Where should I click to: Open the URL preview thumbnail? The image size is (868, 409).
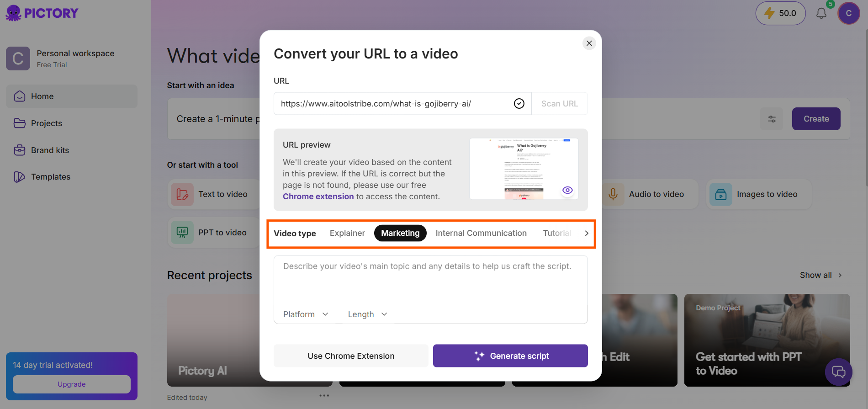pyautogui.click(x=524, y=169)
